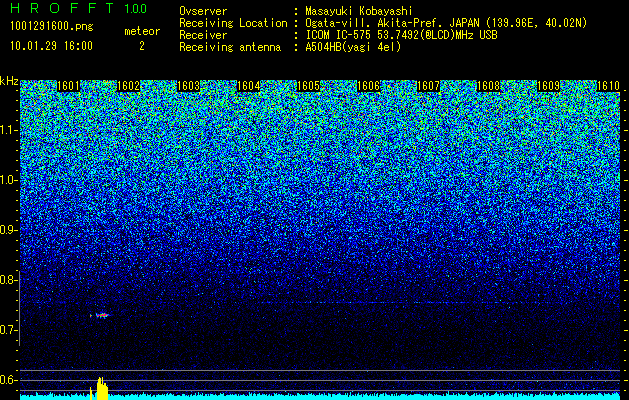
Task: Click the 1601 time marker
Action: [x=69, y=86]
